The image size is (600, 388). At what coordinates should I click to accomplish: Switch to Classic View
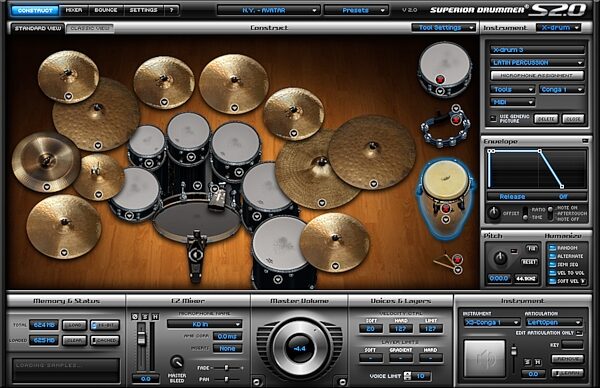[90, 28]
